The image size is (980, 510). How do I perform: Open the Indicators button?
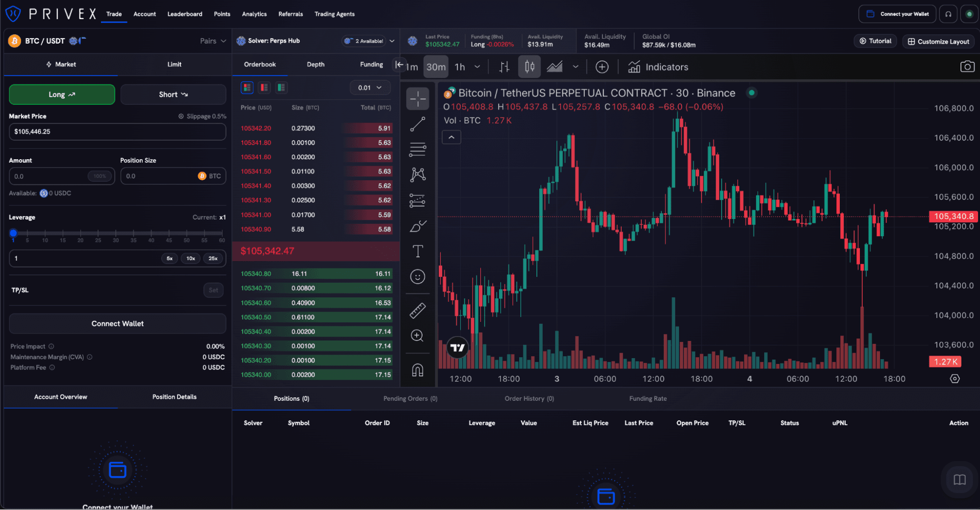tap(658, 67)
